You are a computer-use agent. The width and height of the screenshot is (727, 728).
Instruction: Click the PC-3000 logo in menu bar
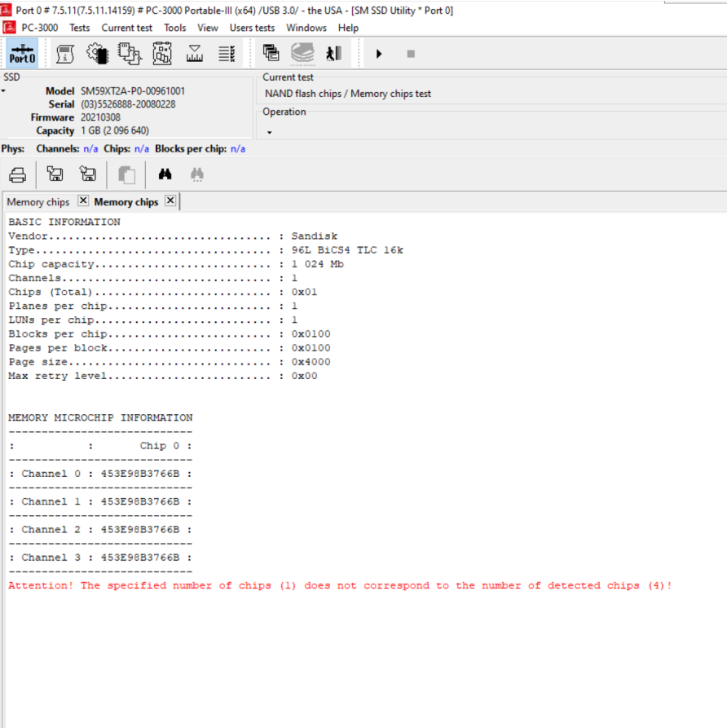click(9, 28)
